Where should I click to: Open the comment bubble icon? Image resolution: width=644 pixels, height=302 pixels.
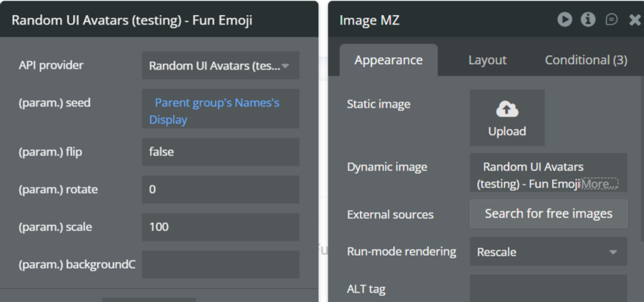click(611, 20)
